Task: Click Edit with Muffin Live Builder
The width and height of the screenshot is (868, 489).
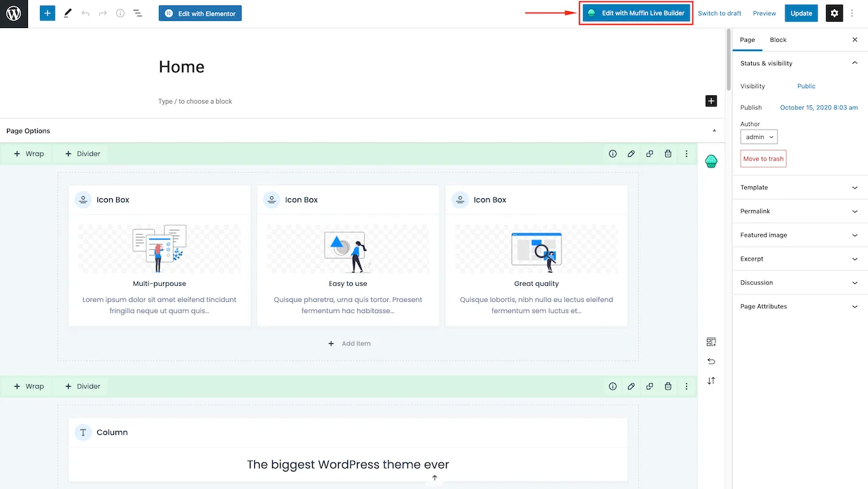Action: pos(636,13)
